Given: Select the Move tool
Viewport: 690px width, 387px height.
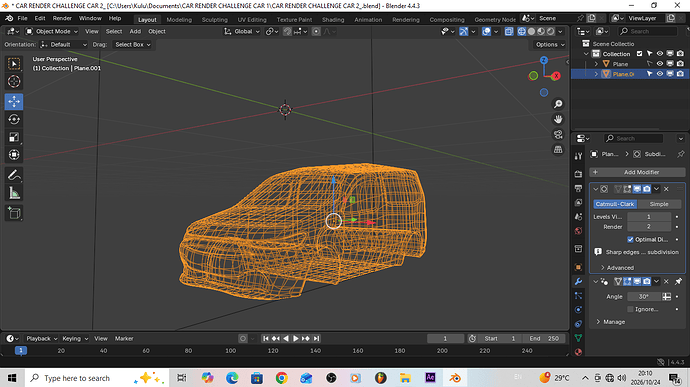Looking at the screenshot, I should (14, 101).
